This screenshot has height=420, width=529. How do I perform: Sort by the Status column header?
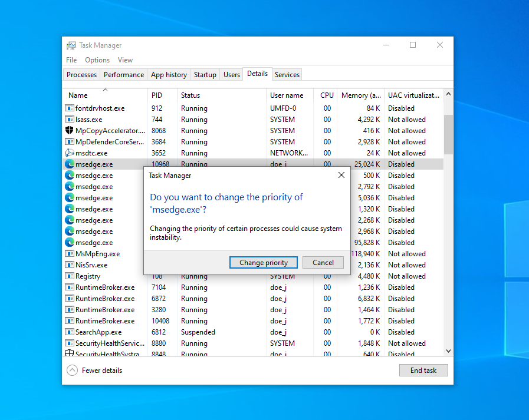(222, 95)
